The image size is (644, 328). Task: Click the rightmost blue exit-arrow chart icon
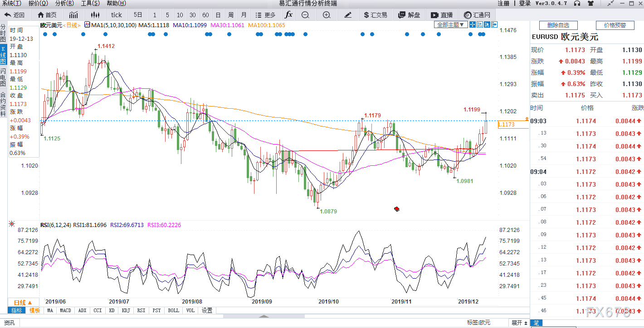coord(494,24)
